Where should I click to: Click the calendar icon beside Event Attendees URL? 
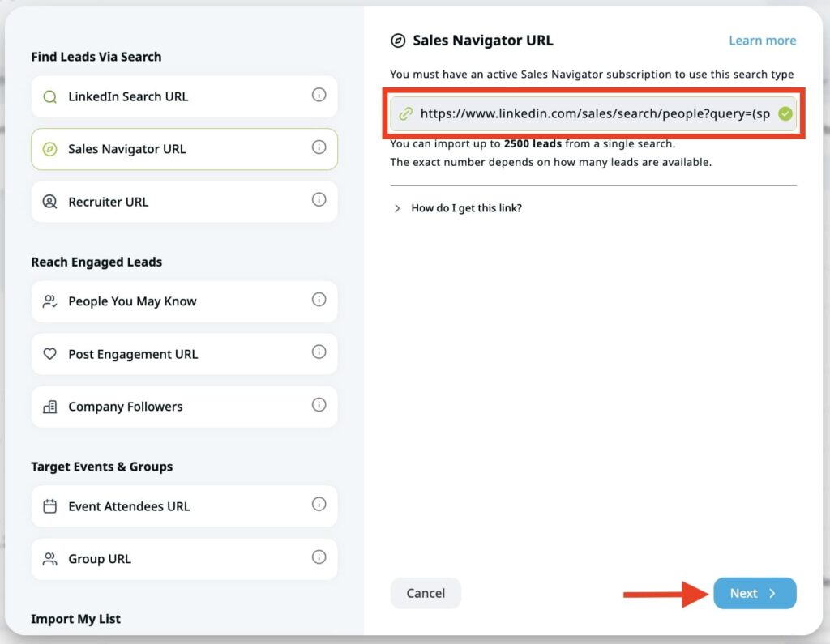tap(49, 506)
